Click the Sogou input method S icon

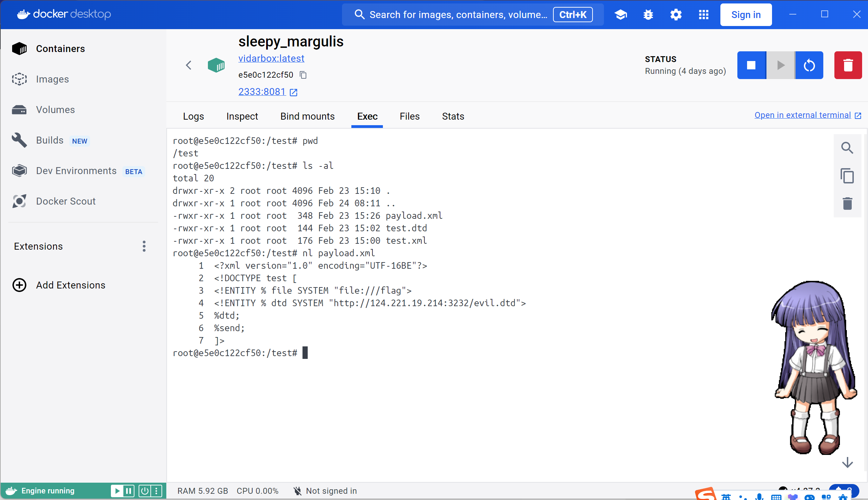click(706, 494)
